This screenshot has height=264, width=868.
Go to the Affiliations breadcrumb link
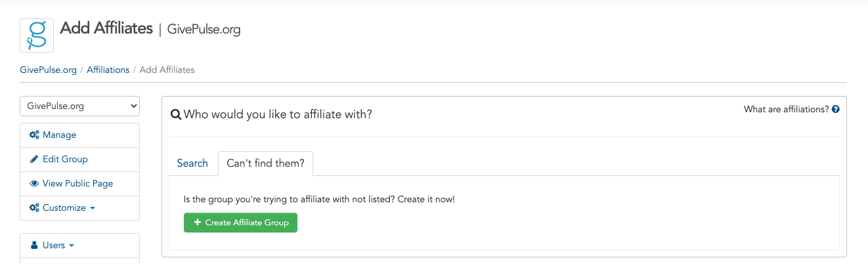(108, 70)
